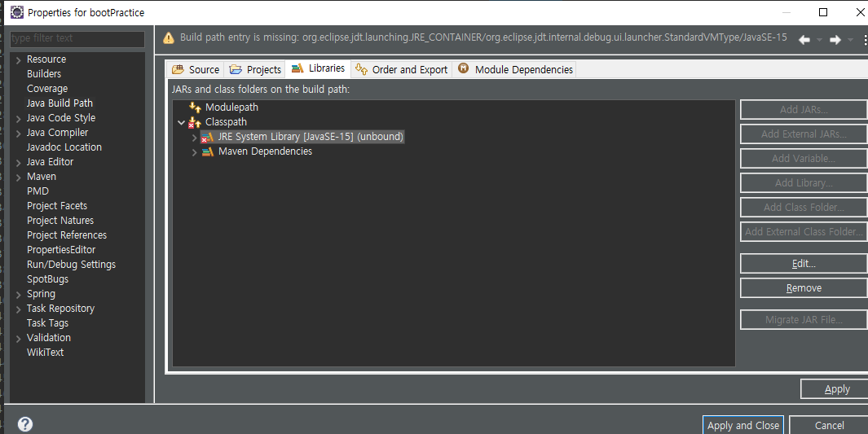This screenshot has width=868, height=434.
Task: Cancel the properties dialog
Action: point(829,425)
